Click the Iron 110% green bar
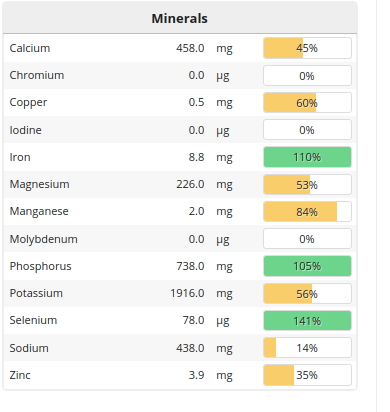The image size is (390, 412). click(x=307, y=157)
